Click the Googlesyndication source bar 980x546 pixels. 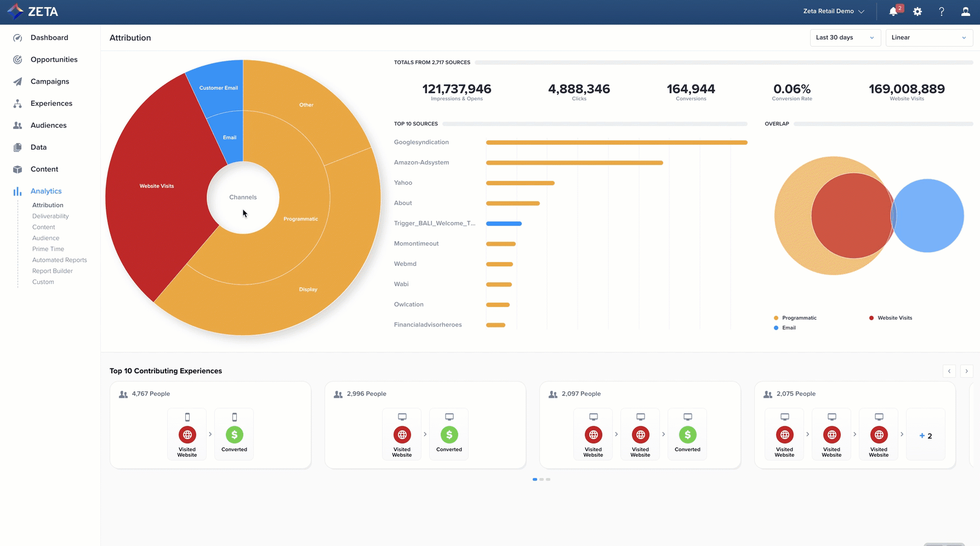tap(616, 143)
